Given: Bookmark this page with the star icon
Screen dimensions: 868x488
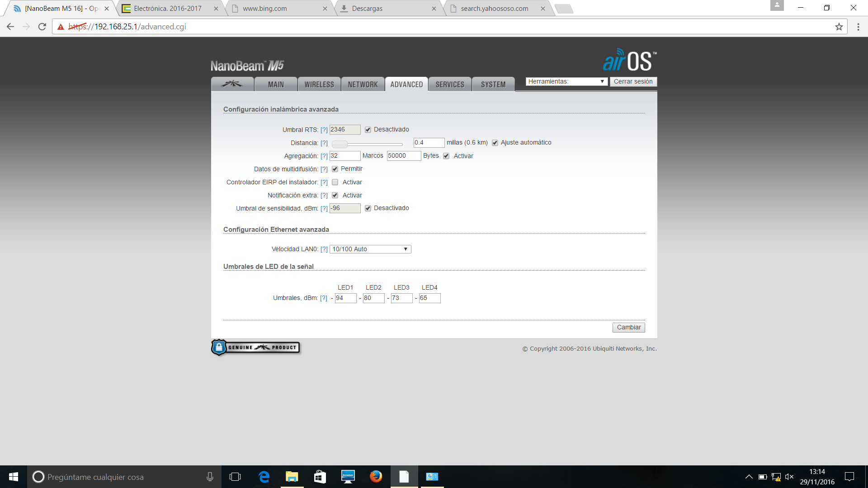Looking at the screenshot, I should (x=839, y=27).
